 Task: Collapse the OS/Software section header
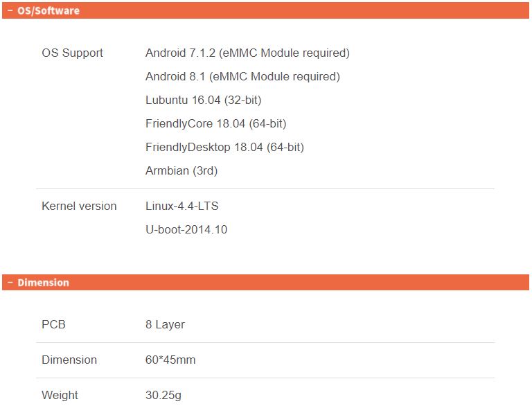click(x=266, y=10)
